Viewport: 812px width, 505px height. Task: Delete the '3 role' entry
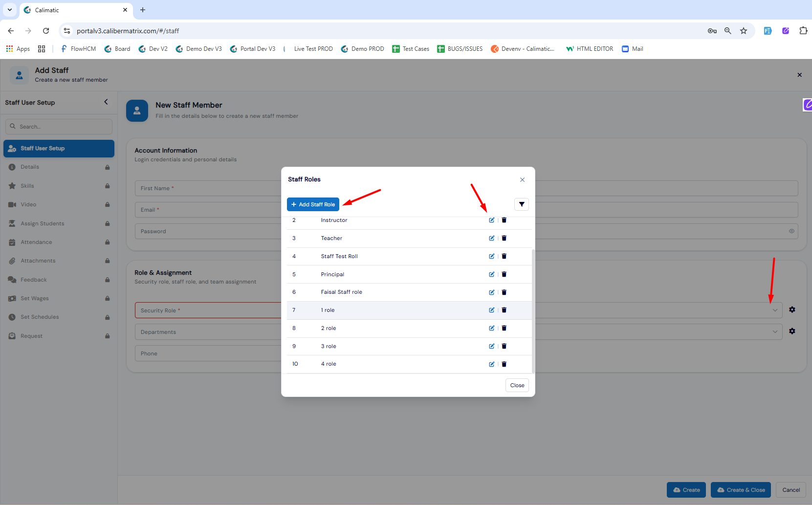coord(504,346)
